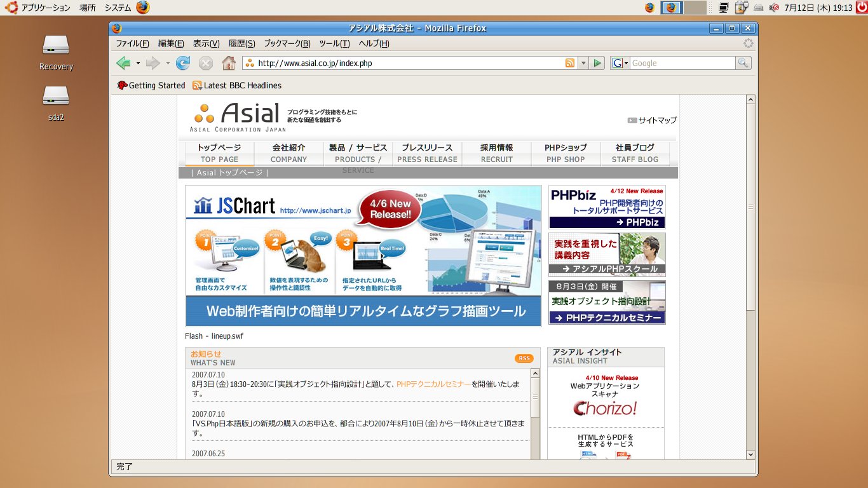Screen dimensions: 868x488
Task: Open the ツール(T) menu
Action: coord(334,43)
